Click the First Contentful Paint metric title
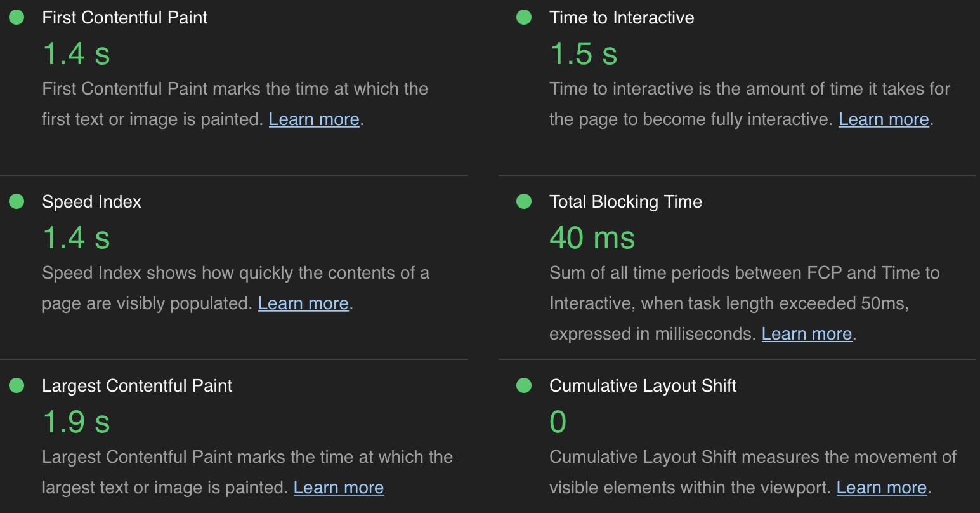 (x=124, y=18)
